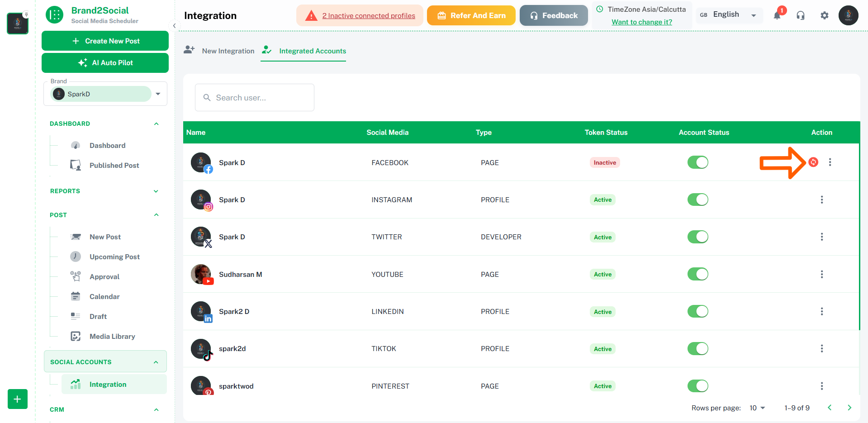Open the Media Library
Screen dimensions: 868x423
click(x=112, y=336)
